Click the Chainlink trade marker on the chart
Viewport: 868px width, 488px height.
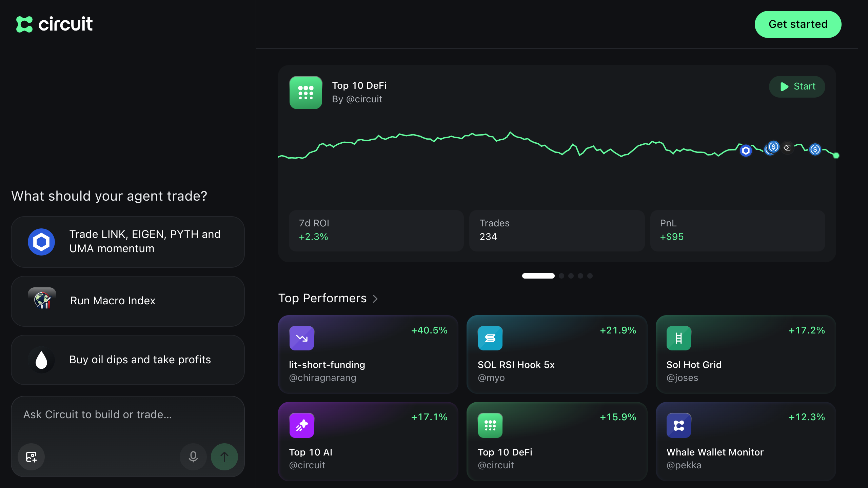tap(746, 150)
